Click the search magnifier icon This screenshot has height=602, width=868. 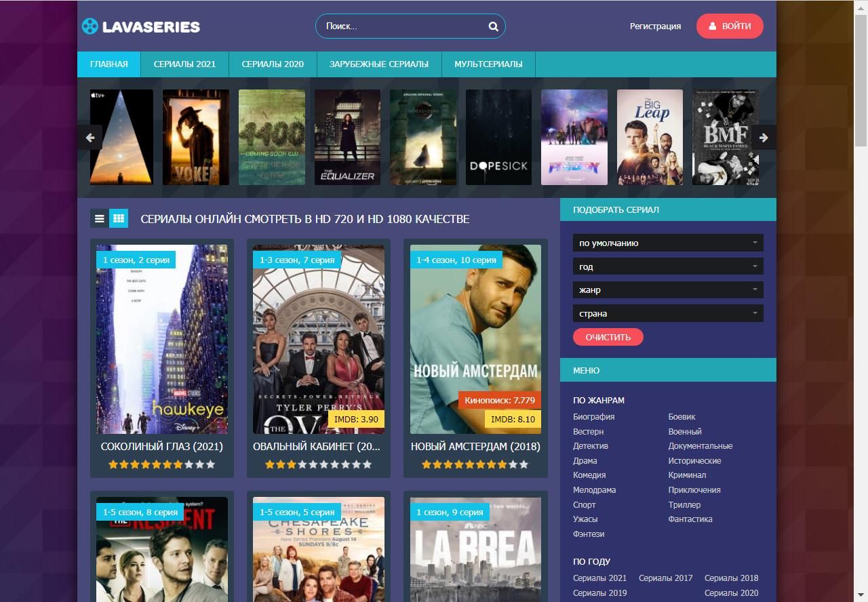pos(493,26)
